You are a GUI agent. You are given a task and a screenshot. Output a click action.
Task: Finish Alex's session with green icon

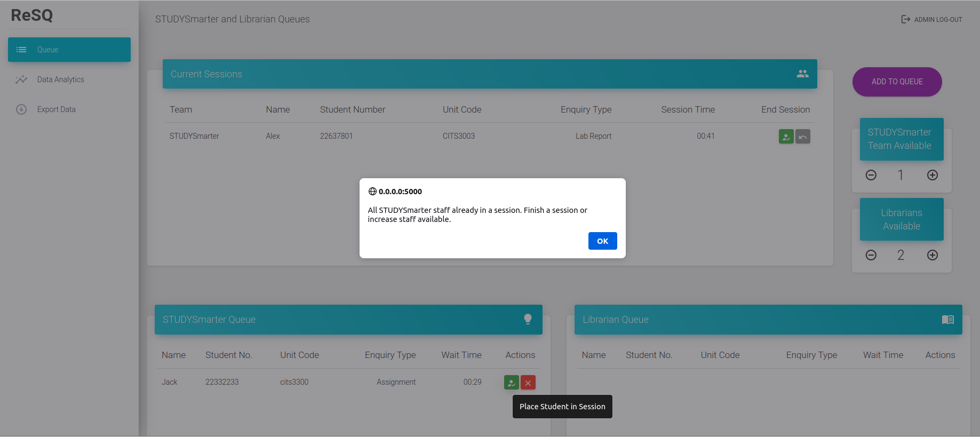coord(786,137)
